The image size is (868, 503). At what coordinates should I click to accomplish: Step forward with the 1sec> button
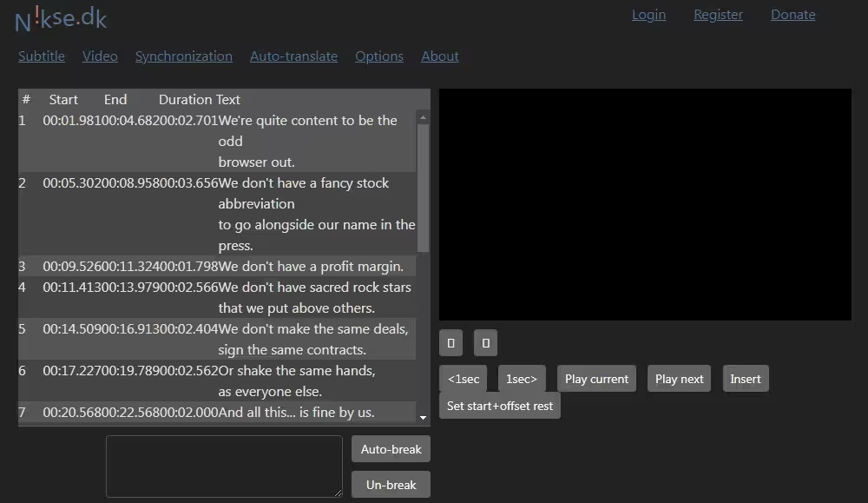coord(522,379)
